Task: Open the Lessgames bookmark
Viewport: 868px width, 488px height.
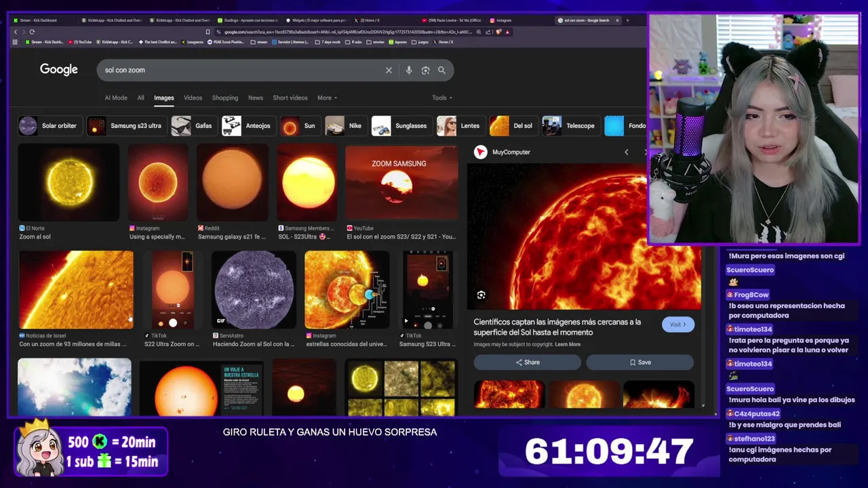Action: click(x=192, y=42)
